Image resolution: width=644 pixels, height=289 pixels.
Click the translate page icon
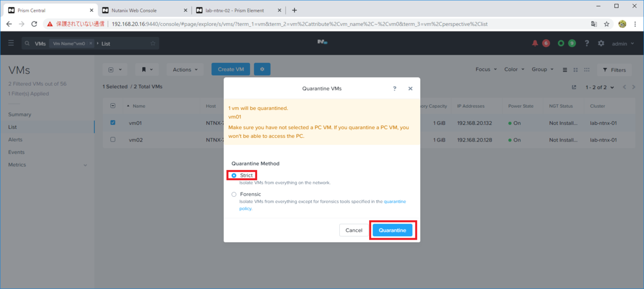click(x=594, y=24)
